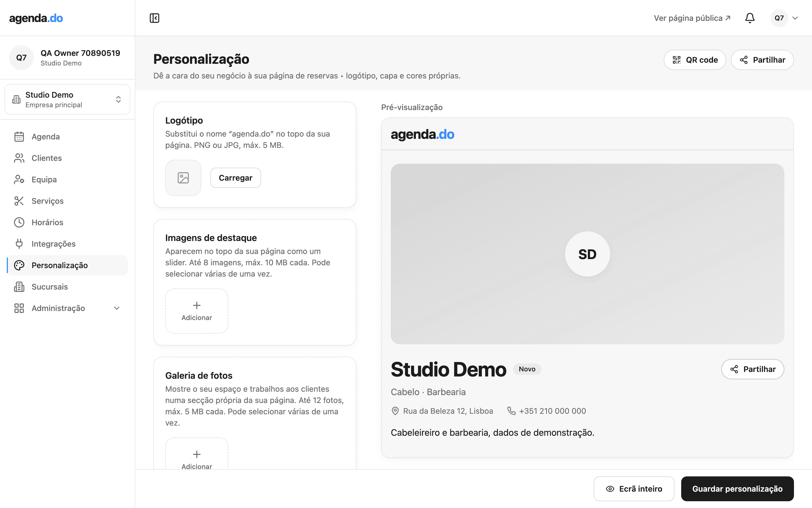Expand the Administração section
The height and width of the screenshot is (508, 812).
point(67,308)
